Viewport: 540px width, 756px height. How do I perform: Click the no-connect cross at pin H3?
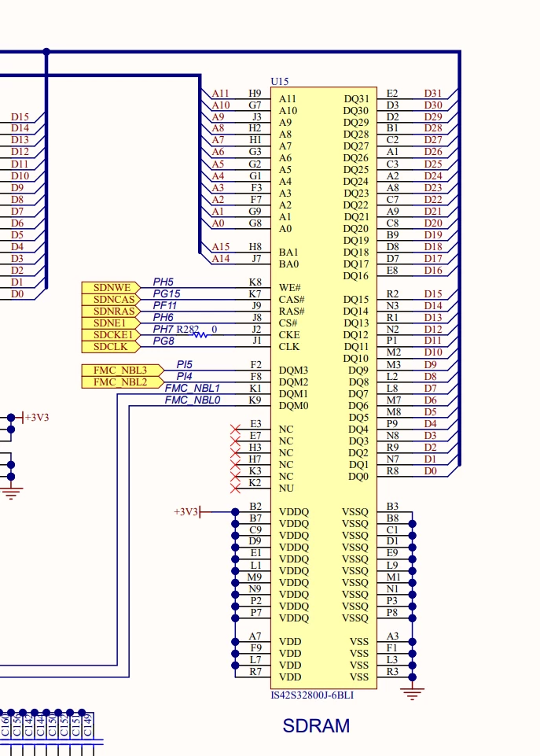235,452
